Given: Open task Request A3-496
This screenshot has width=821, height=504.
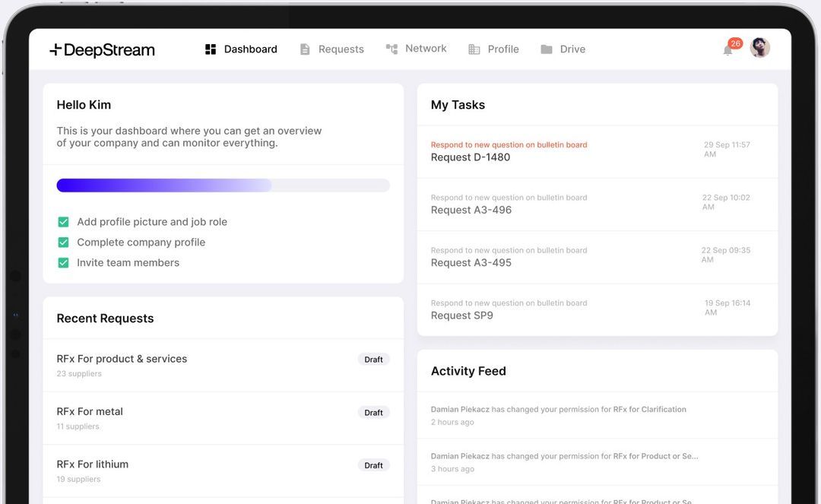Looking at the screenshot, I should pyautogui.click(x=471, y=210).
